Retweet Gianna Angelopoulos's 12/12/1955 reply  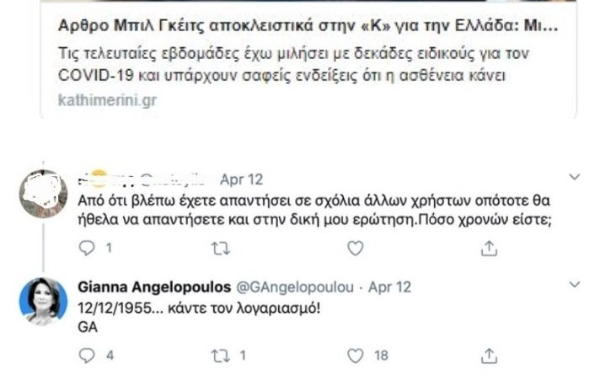pos(220,356)
